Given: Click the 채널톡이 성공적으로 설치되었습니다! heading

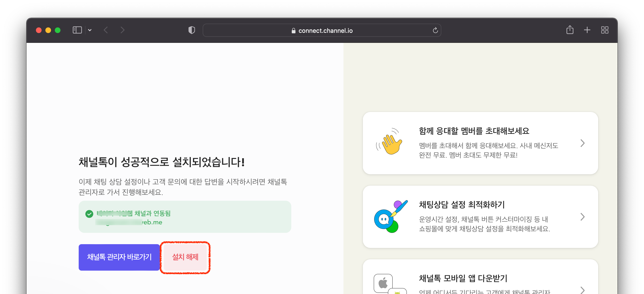Looking at the screenshot, I should pos(162,162).
